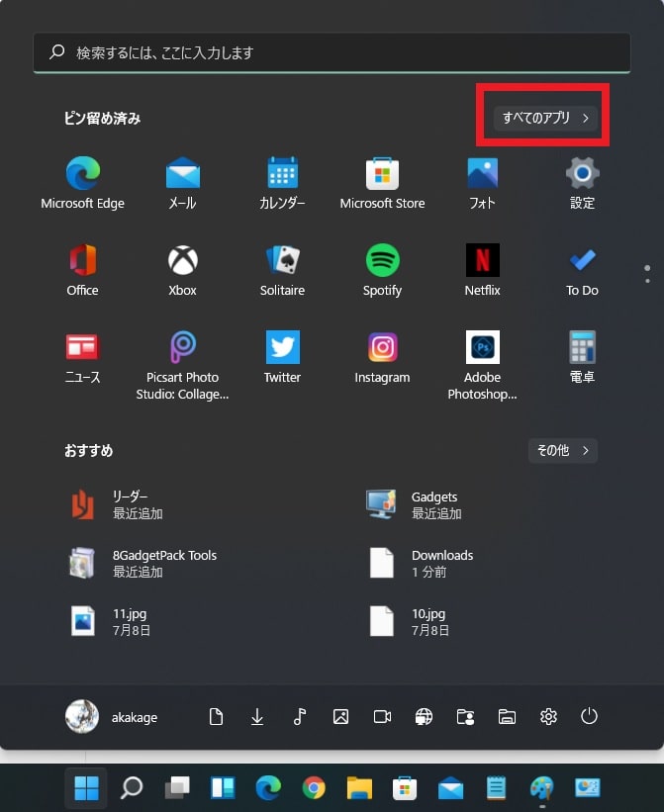Launch Adobe Photoshop app

pos(482,365)
